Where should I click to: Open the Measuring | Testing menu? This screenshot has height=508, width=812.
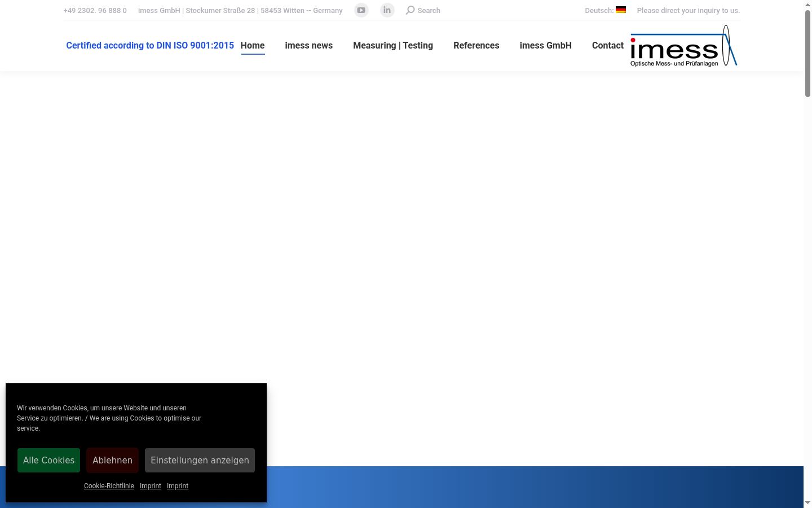[393, 46]
